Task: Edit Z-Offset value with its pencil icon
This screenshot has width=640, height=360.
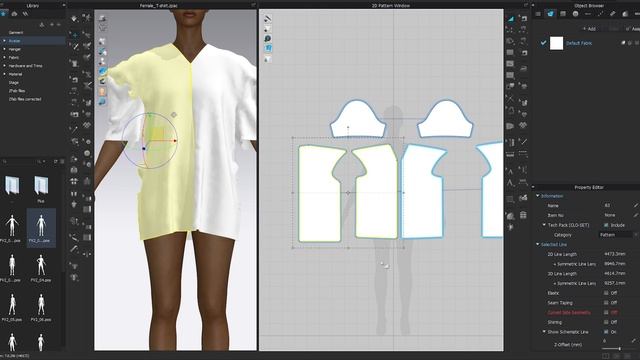Action: click(633, 341)
